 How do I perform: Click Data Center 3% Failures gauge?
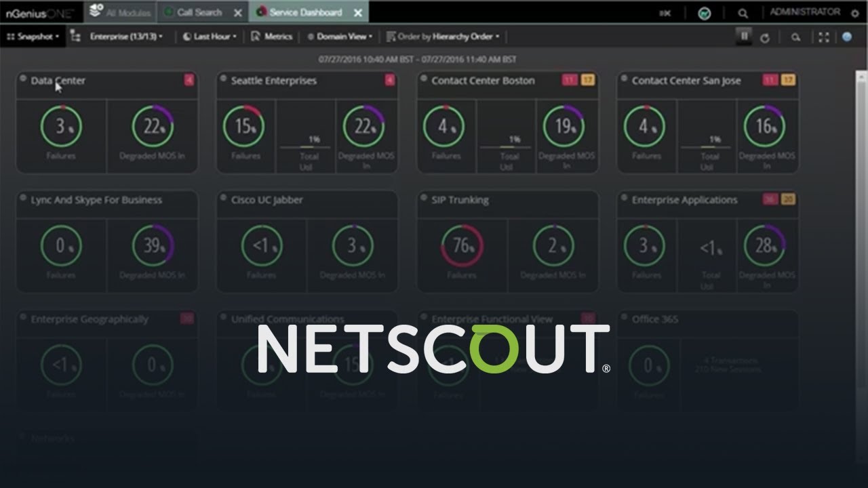coord(61,127)
